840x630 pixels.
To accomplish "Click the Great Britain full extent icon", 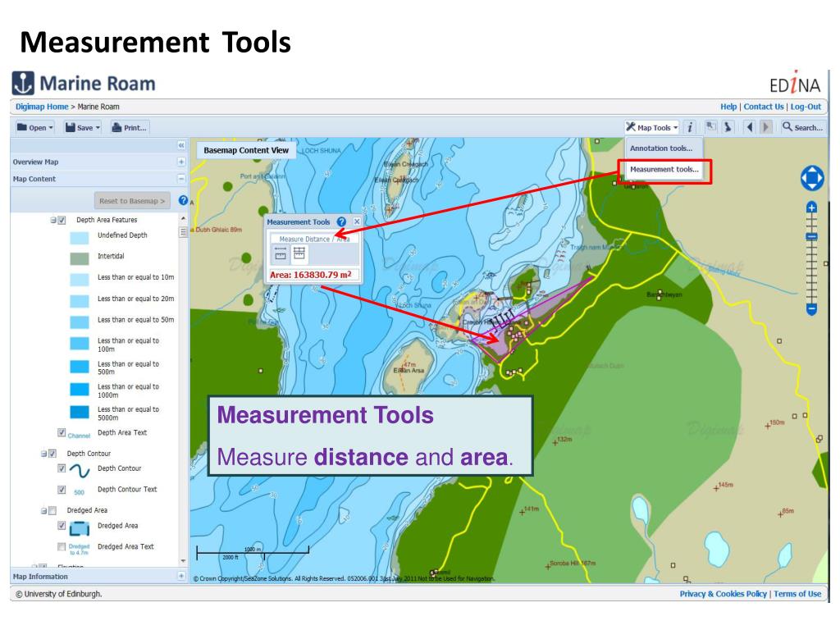I will click(x=728, y=127).
